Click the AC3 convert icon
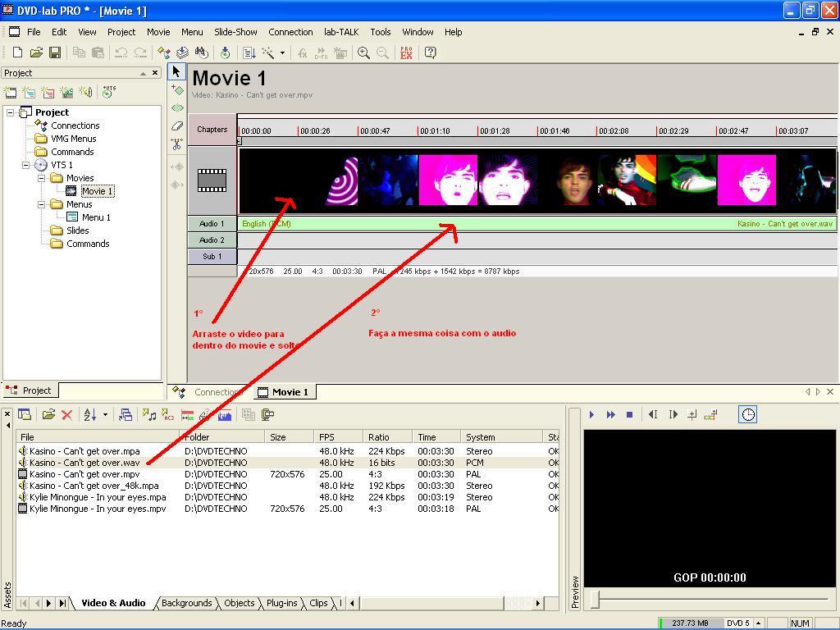840x630 pixels. click(x=167, y=414)
